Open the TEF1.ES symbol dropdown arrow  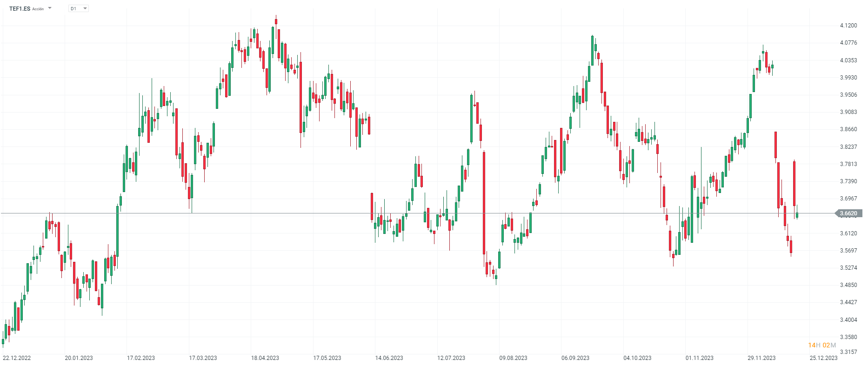[50, 8]
